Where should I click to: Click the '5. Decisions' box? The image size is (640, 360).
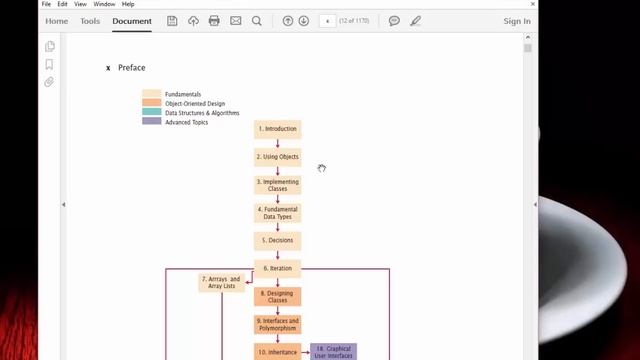click(x=278, y=240)
